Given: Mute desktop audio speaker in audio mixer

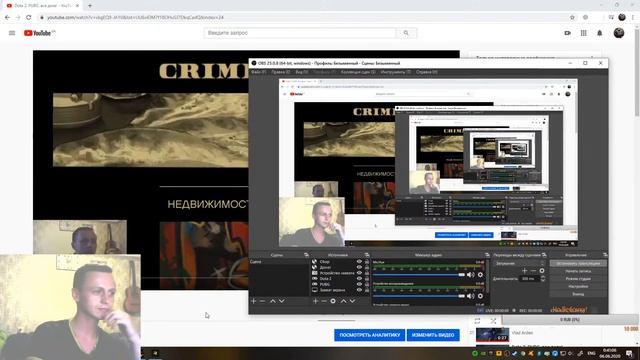Looking at the screenshot, I should 471,296.
